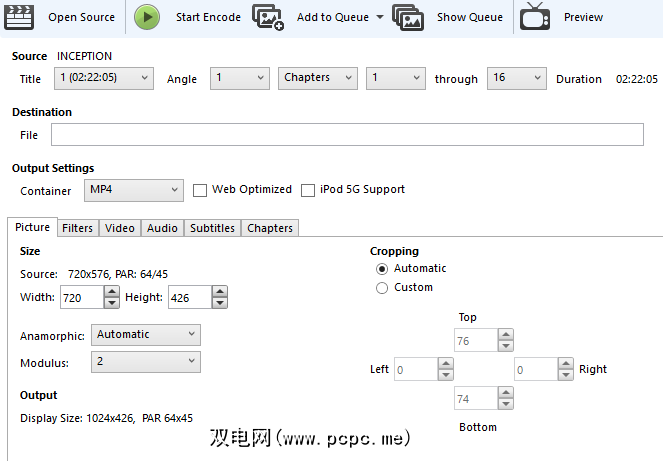The width and height of the screenshot is (663, 461).
Task: Tick the iPod 5G Support checkbox
Action: 308,190
